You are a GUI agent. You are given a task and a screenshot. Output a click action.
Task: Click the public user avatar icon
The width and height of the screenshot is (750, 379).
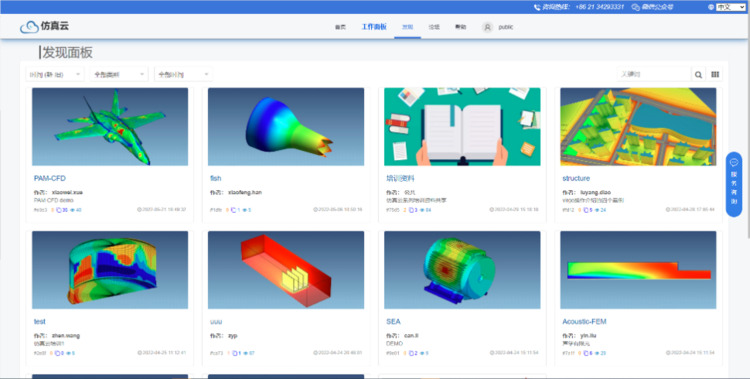487,27
